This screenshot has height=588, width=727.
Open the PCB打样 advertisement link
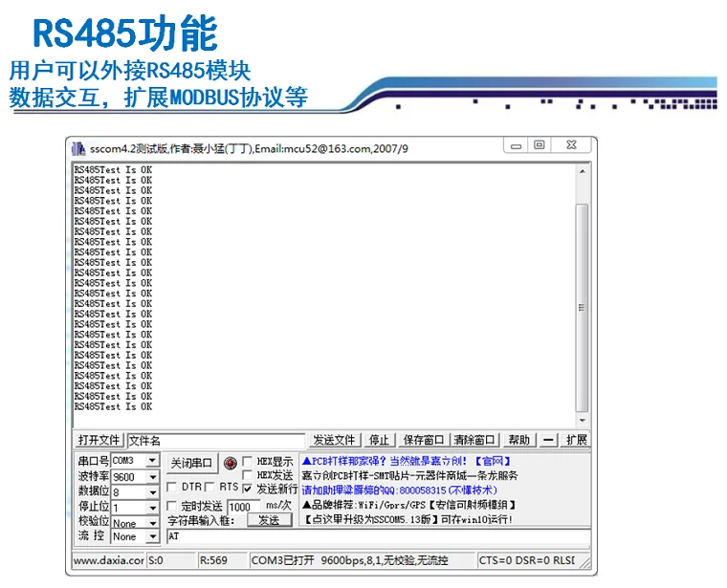click(384, 462)
